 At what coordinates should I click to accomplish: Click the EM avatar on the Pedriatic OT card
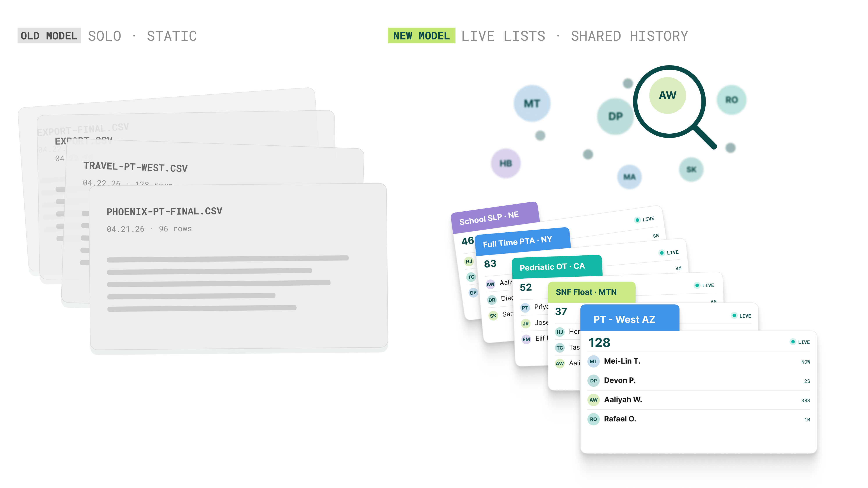point(526,339)
